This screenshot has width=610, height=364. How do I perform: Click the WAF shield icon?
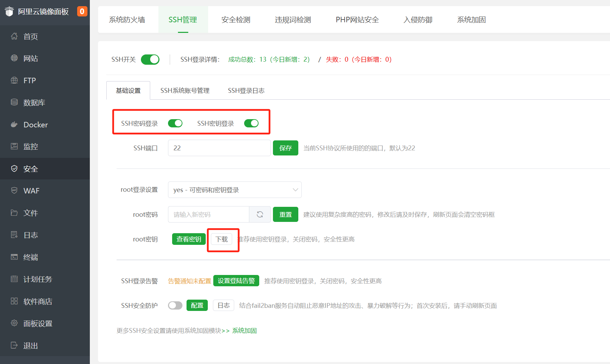click(14, 191)
